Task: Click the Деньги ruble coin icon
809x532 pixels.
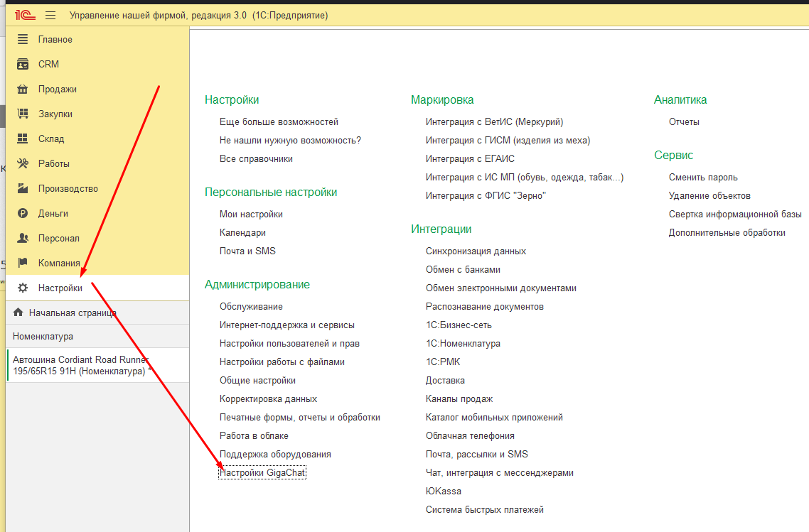Action: (x=23, y=213)
